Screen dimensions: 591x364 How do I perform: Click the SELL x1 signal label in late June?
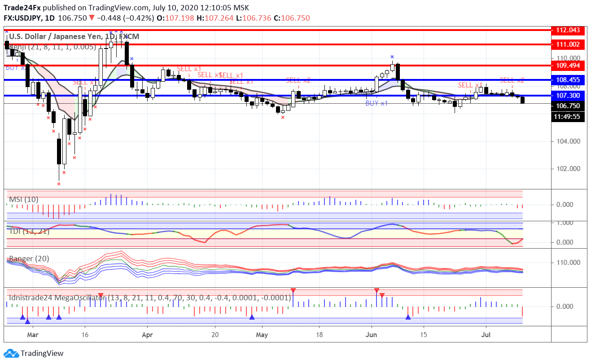(470, 85)
